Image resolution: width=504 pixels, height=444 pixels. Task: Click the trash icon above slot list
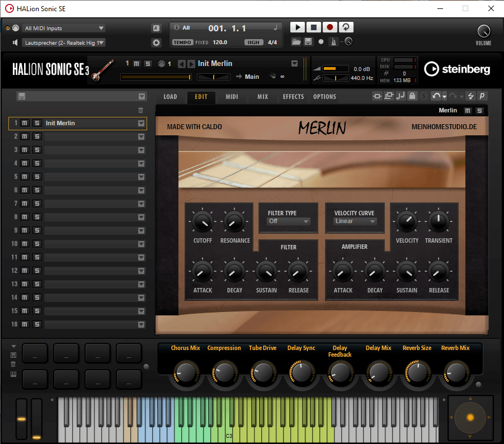tap(140, 110)
